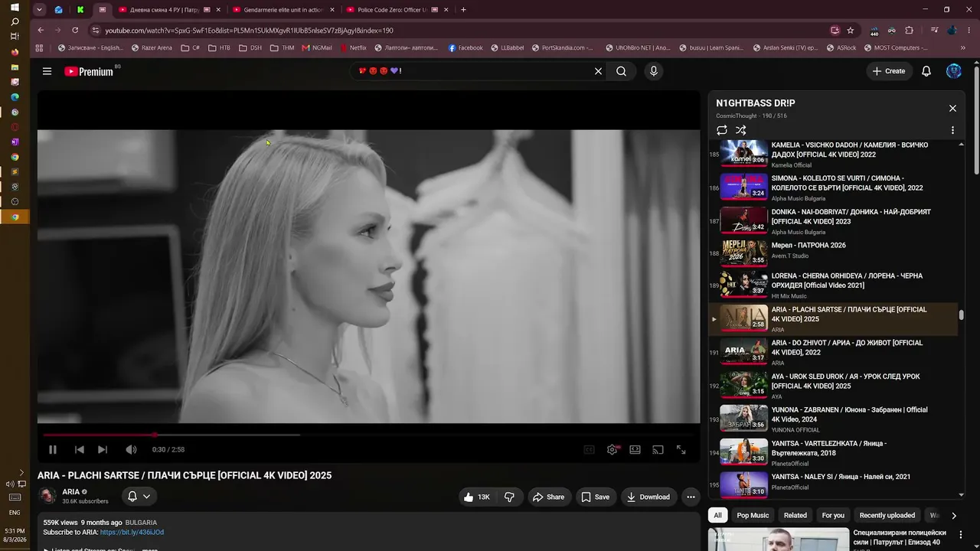The image size is (980, 551).
Task: Go back to previous page
Action: tap(41, 31)
